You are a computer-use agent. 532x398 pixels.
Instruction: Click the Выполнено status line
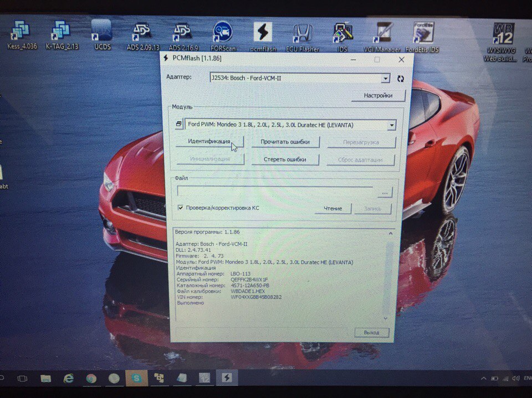(x=190, y=303)
